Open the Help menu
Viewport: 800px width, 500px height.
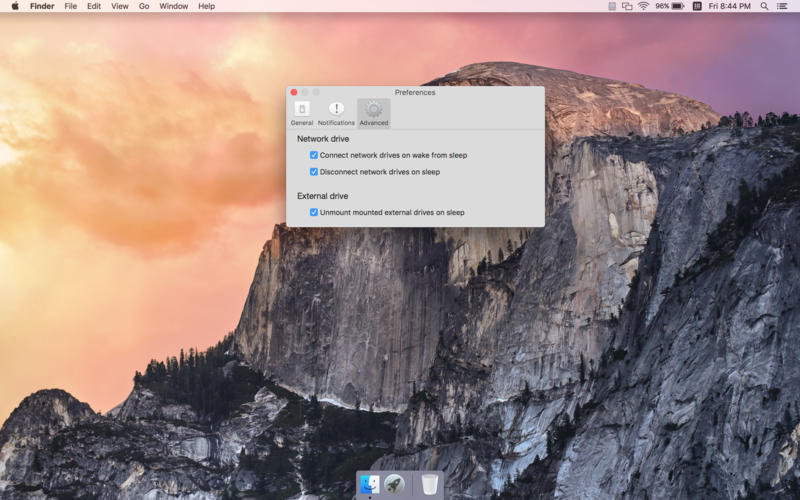(206, 6)
